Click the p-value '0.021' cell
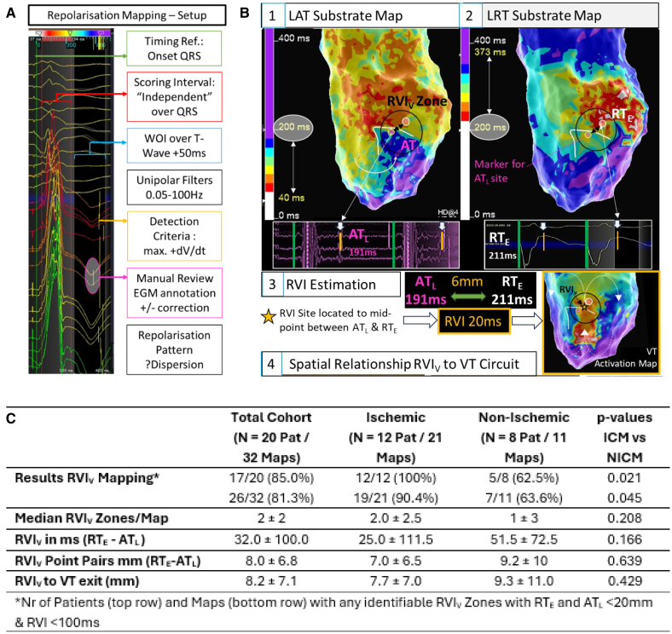This screenshot has height=634, width=672. [624, 478]
